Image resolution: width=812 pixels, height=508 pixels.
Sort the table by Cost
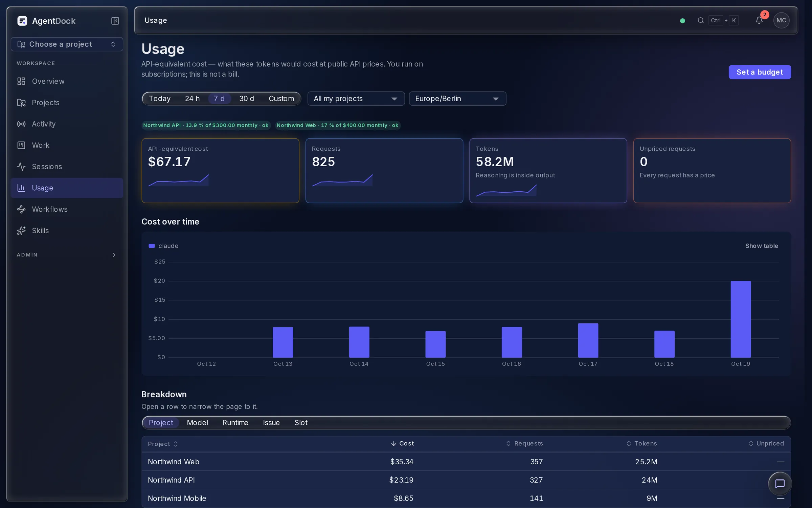tap(403, 444)
